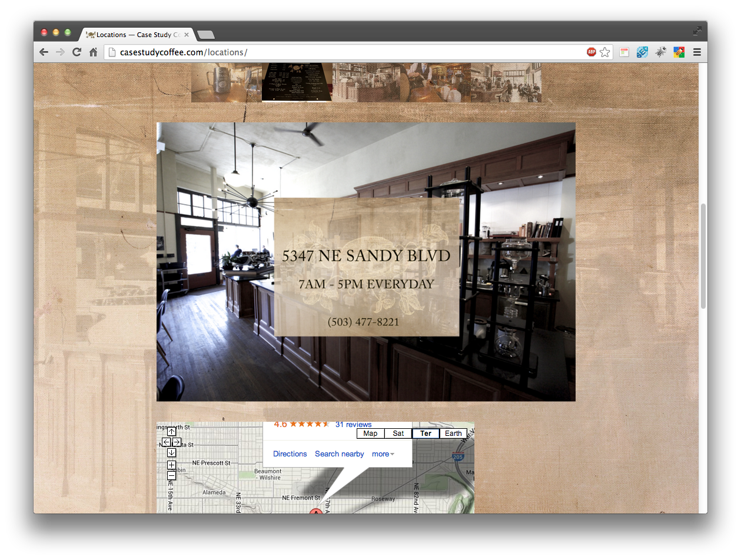
Task: Pan the map right
Action: click(x=177, y=442)
